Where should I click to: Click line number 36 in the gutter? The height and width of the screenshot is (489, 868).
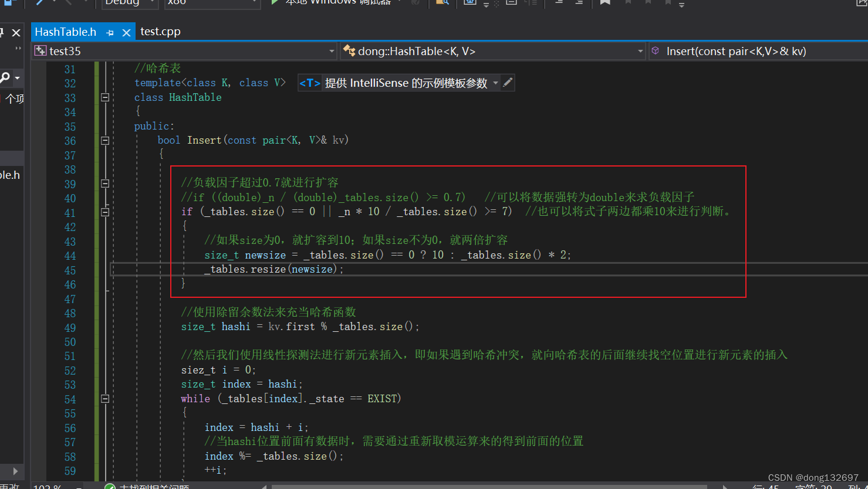[x=70, y=141]
